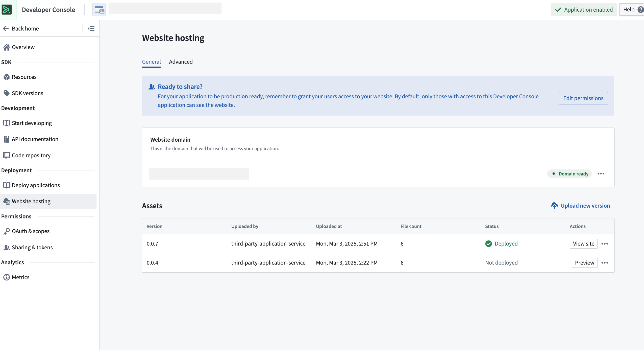
Task: Click the Metrics gauge icon
Action: pos(7,277)
